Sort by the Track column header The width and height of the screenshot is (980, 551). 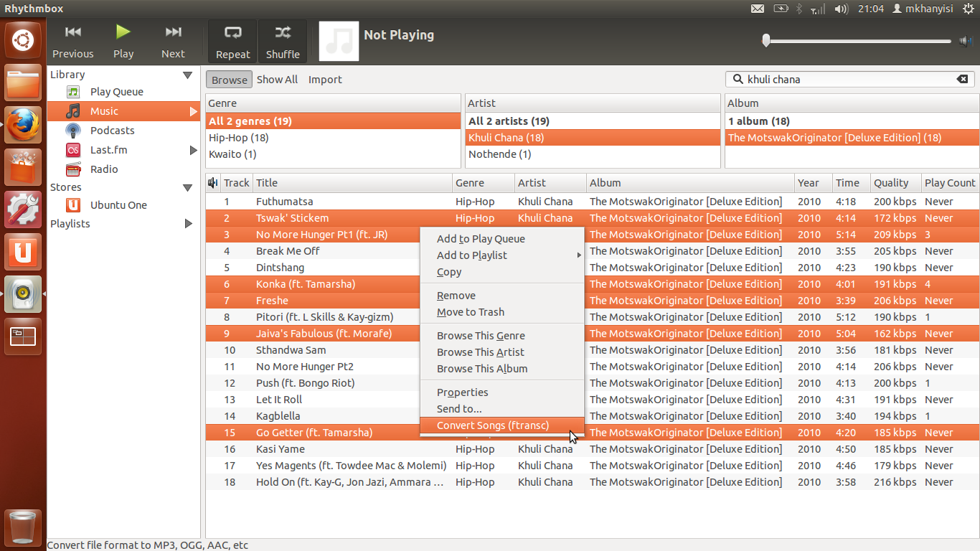236,183
